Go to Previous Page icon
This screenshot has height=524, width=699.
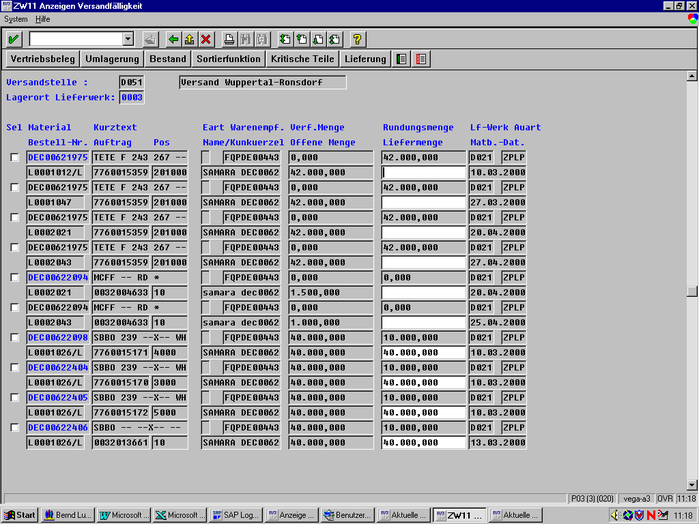pyautogui.click(x=302, y=39)
